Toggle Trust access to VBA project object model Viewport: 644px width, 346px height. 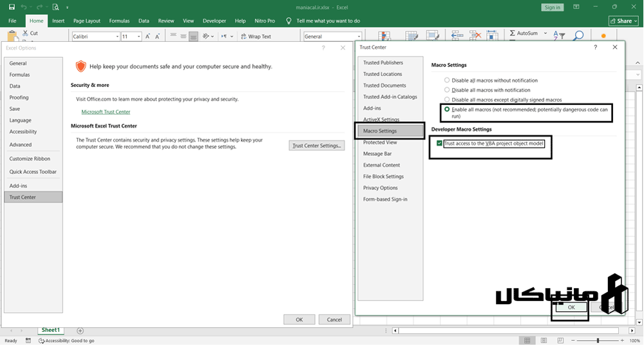[439, 143]
